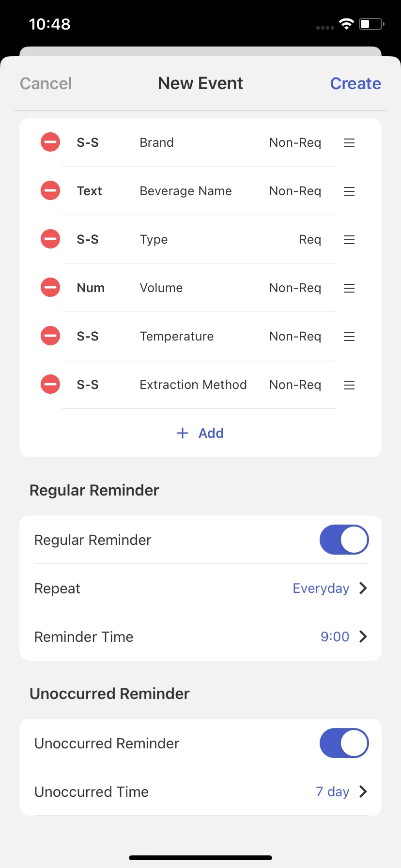Remove the Volume field

point(50,288)
